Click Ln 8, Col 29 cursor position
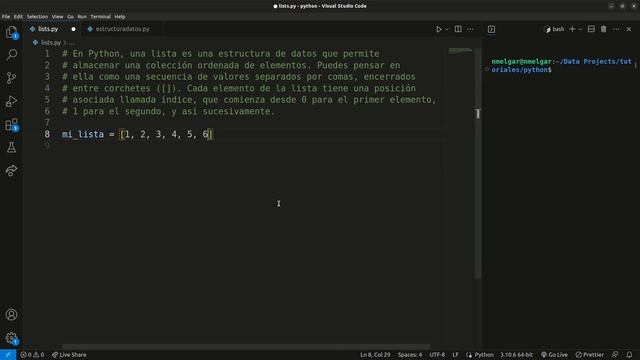The image size is (640, 360). pos(375,355)
